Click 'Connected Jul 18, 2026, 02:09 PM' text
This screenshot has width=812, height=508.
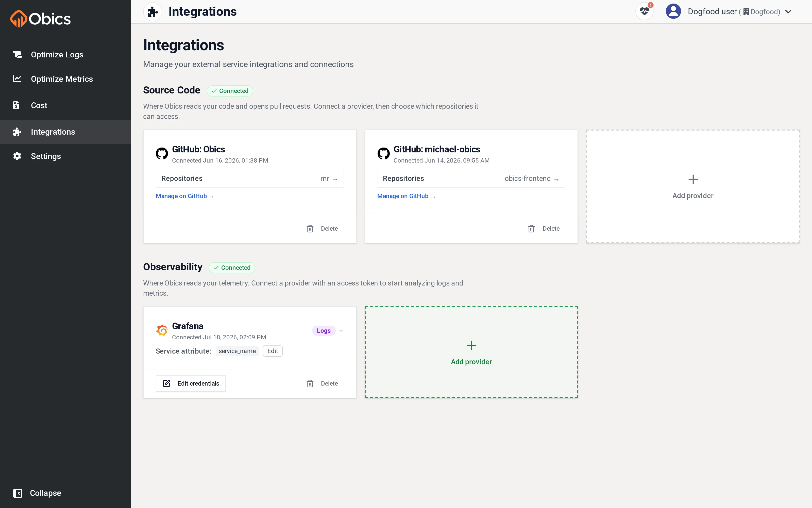pyautogui.click(x=219, y=337)
